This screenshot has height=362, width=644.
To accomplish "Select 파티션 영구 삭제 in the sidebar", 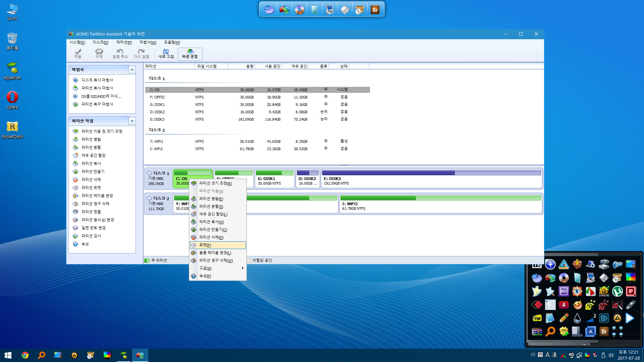I will (95, 203).
